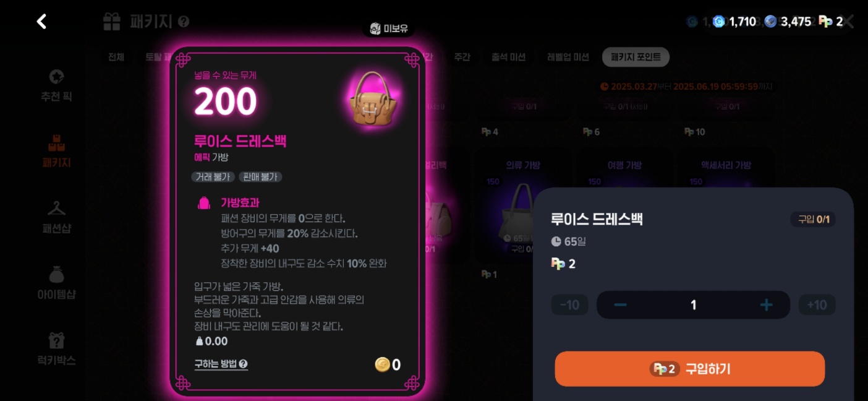The width and height of the screenshot is (868, 401).
Task: Decrease quantity with the minus button
Action: [x=621, y=304]
